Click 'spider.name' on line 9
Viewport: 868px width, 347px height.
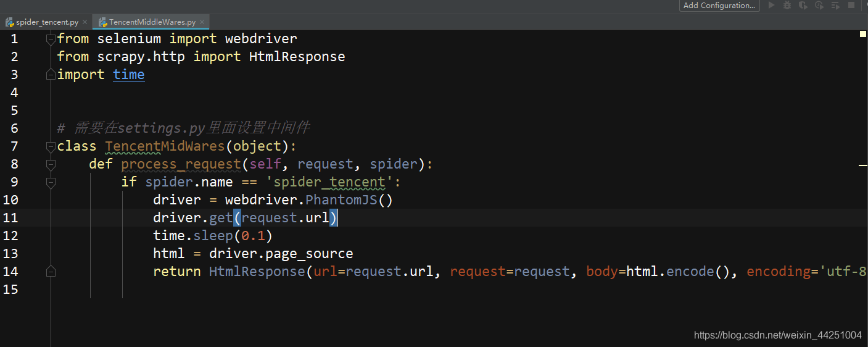pyautogui.click(x=189, y=182)
